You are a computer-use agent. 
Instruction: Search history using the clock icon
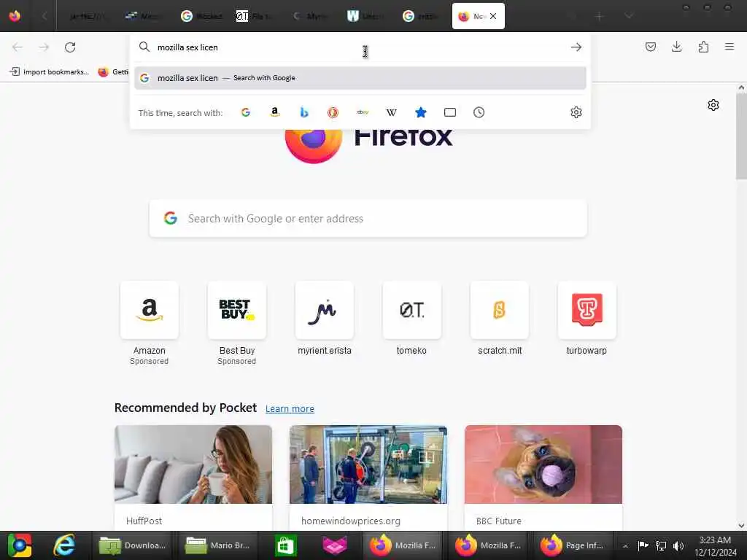tap(479, 112)
